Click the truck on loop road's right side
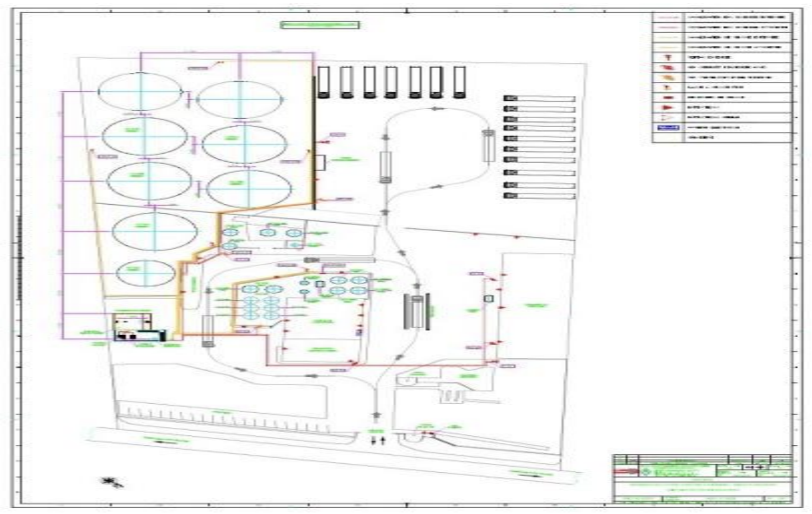Image resolution: width=812 pixels, height=514 pixels. 487,146
